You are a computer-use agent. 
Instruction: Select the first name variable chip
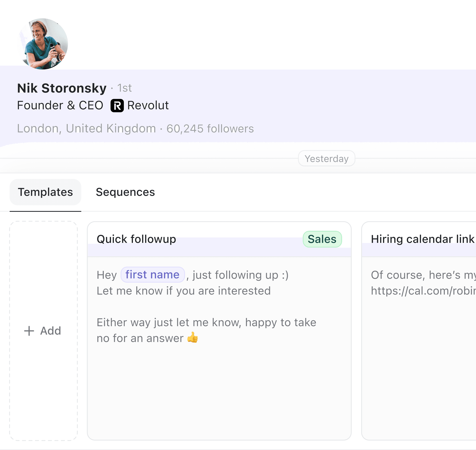pos(152,275)
